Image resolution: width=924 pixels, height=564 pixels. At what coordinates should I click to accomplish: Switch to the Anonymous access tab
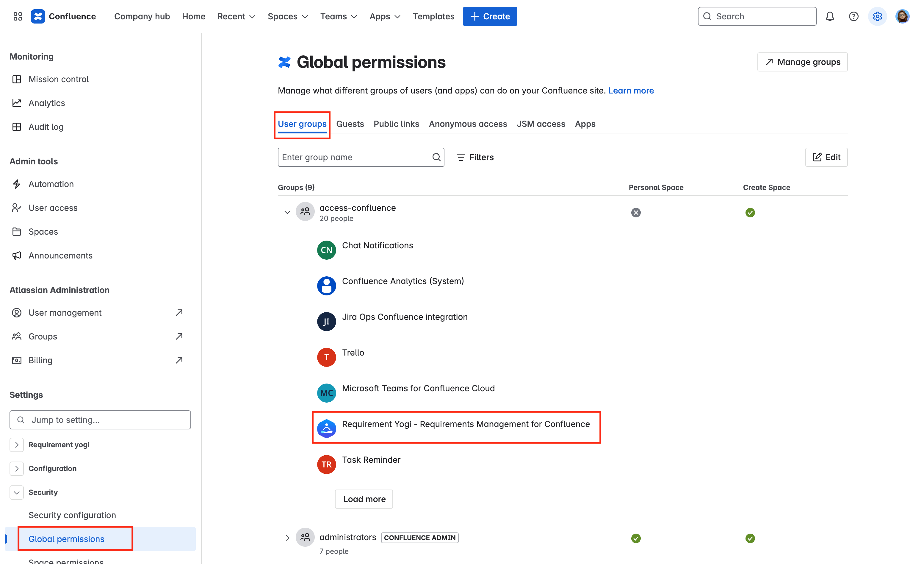468,124
